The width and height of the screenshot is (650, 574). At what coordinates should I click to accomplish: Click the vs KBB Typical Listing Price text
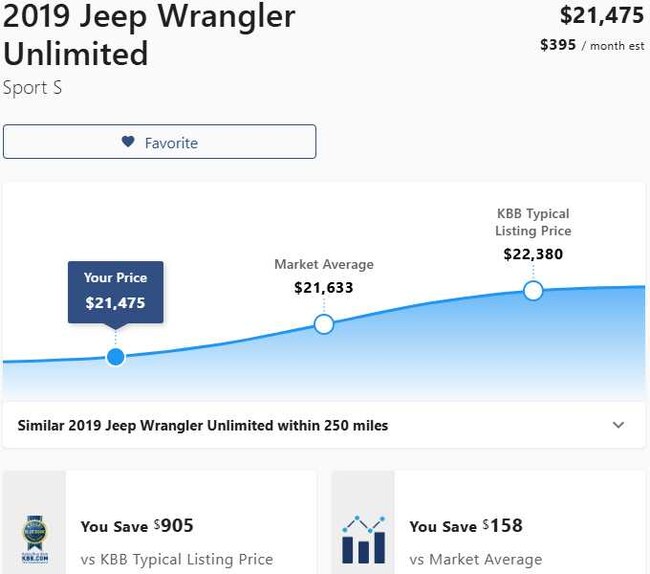pyautogui.click(x=177, y=559)
